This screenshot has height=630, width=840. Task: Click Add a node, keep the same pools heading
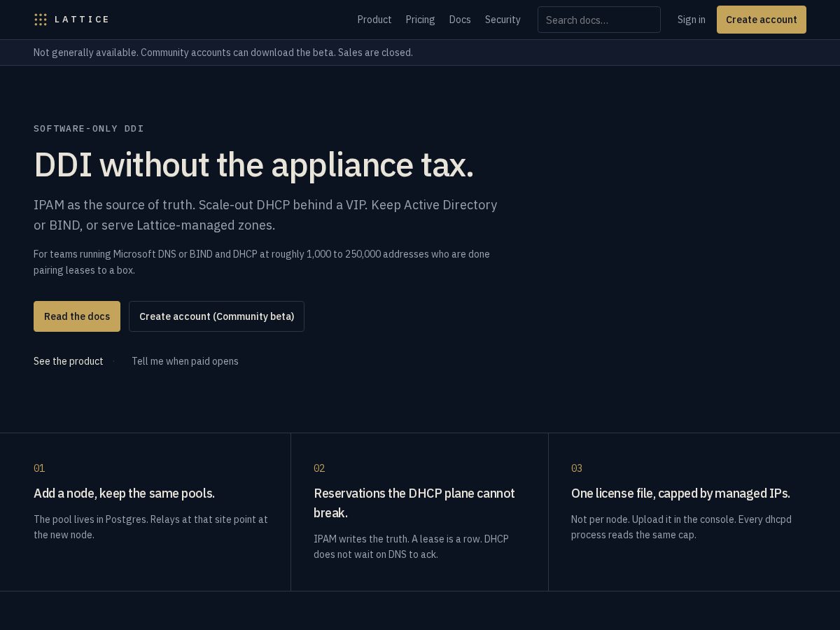124,493
